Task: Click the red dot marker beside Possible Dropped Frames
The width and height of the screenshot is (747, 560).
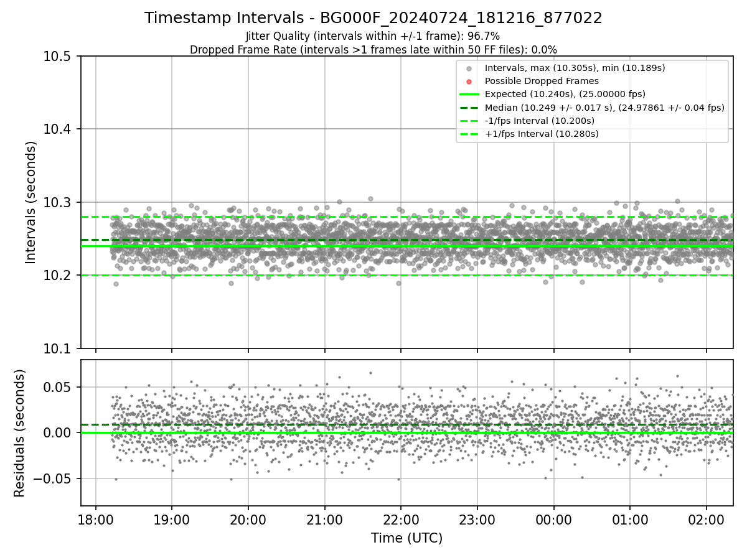Action: pyautogui.click(x=469, y=82)
